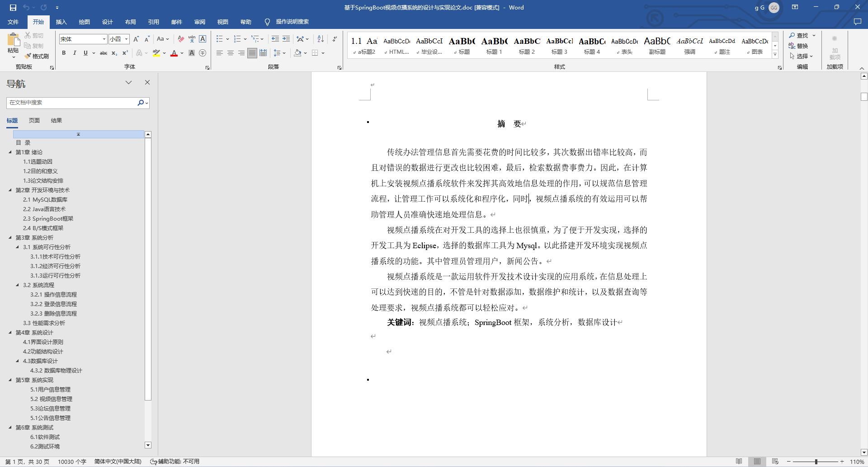Show or hide paragraph marks
868x467 pixels.
(335, 39)
